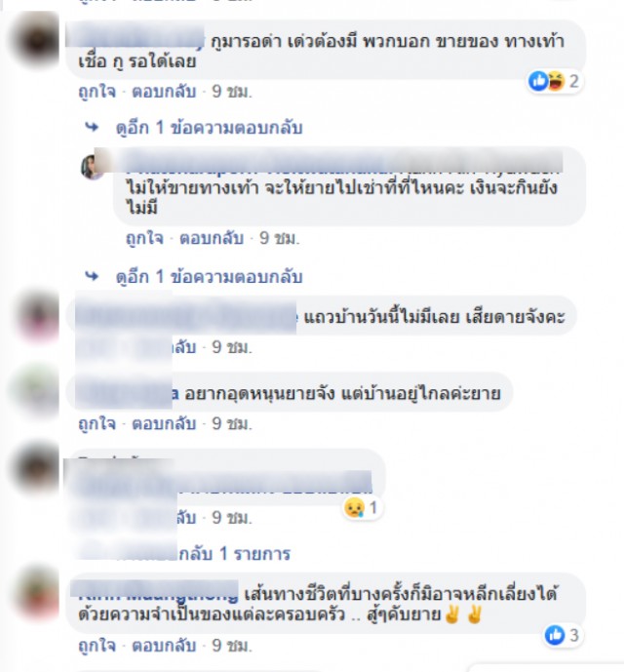This screenshot has height=672, width=624.
Task: Like the last comment via 'ถูกใจ'
Action: point(97,646)
